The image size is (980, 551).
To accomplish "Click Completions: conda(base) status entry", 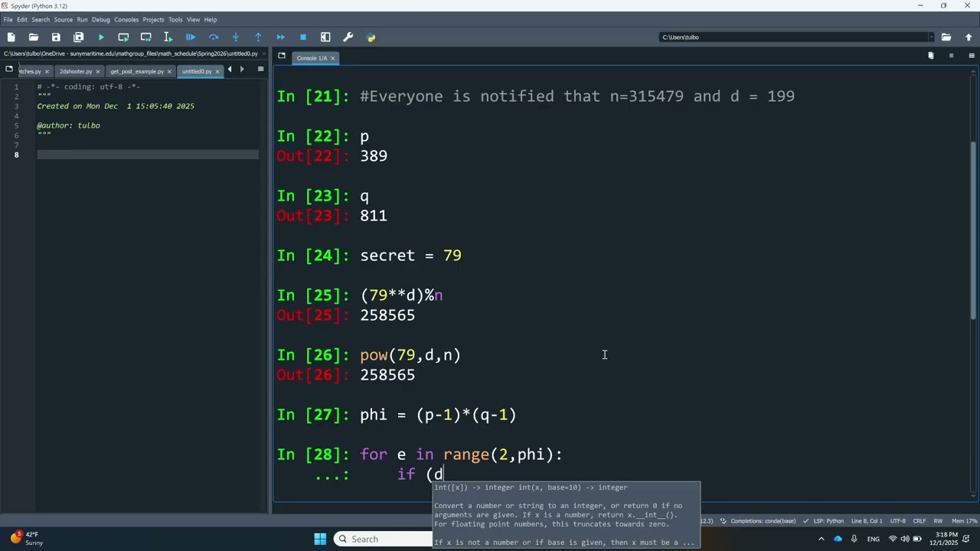I will [x=758, y=521].
